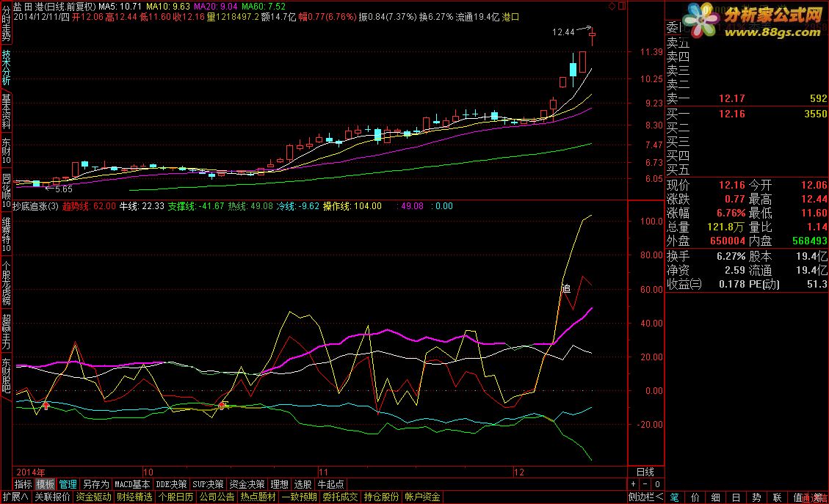Click the 总量 value 121.8万

pyautogui.click(x=725, y=227)
